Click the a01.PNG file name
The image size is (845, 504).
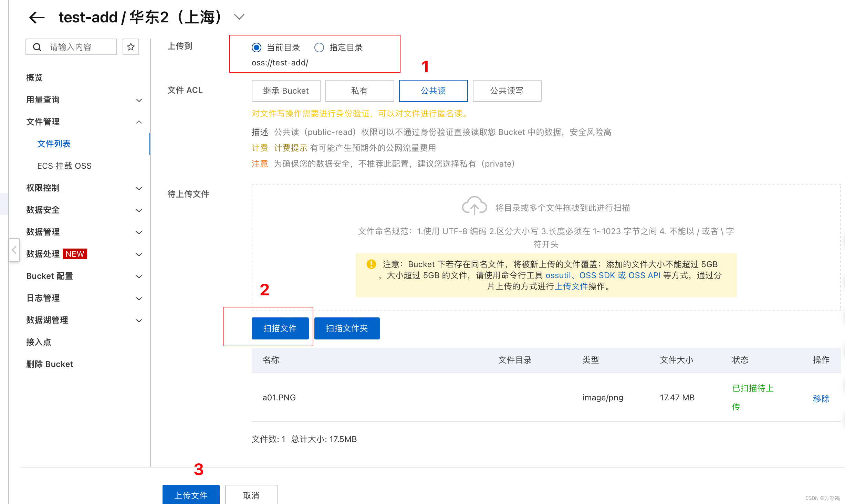click(x=279, y=398)
